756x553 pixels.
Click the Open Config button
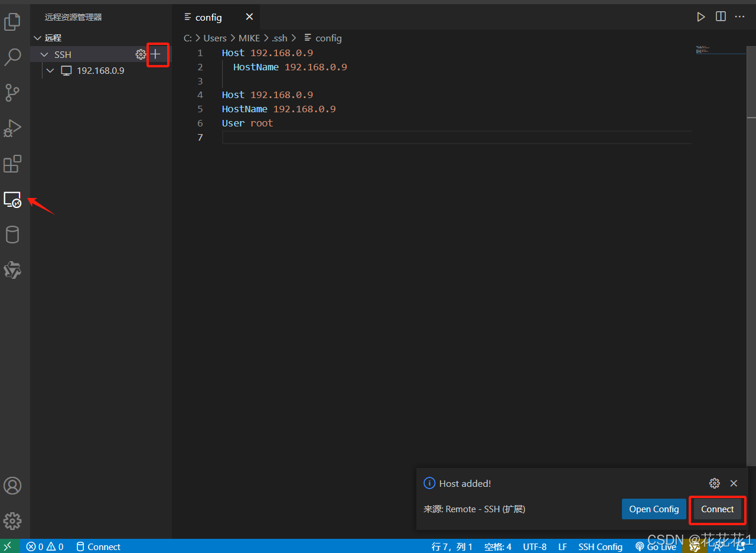click(x=654, y=509)
